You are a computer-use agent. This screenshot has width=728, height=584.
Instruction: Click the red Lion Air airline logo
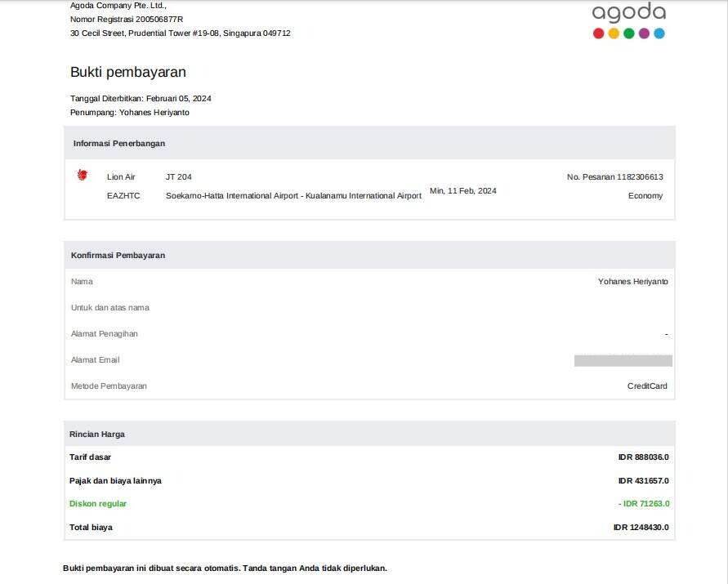point(82,175)
